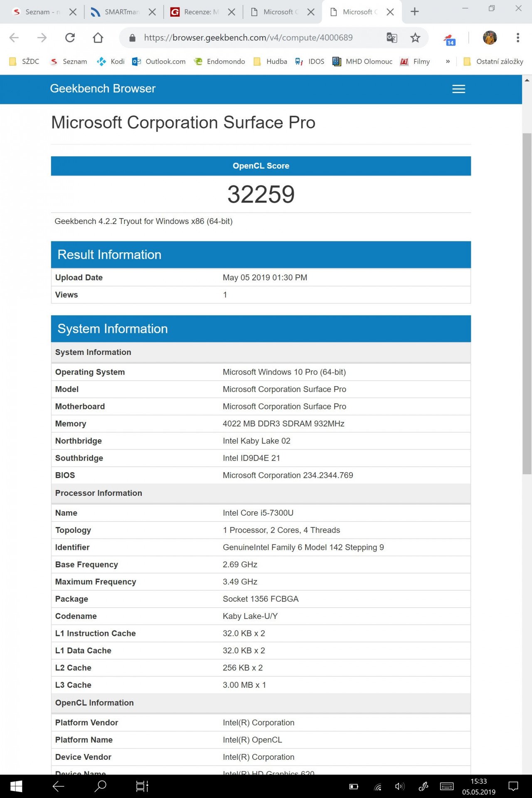Open the MHD Olomouc bookmark
The image size is (532, 798).
(x=362, y=62)
